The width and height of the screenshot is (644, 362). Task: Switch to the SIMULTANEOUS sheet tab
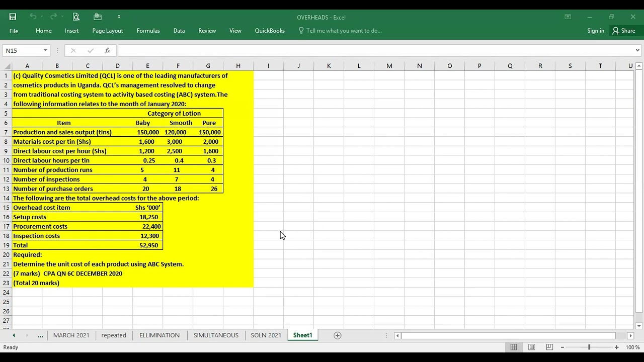tap(216, 335)
